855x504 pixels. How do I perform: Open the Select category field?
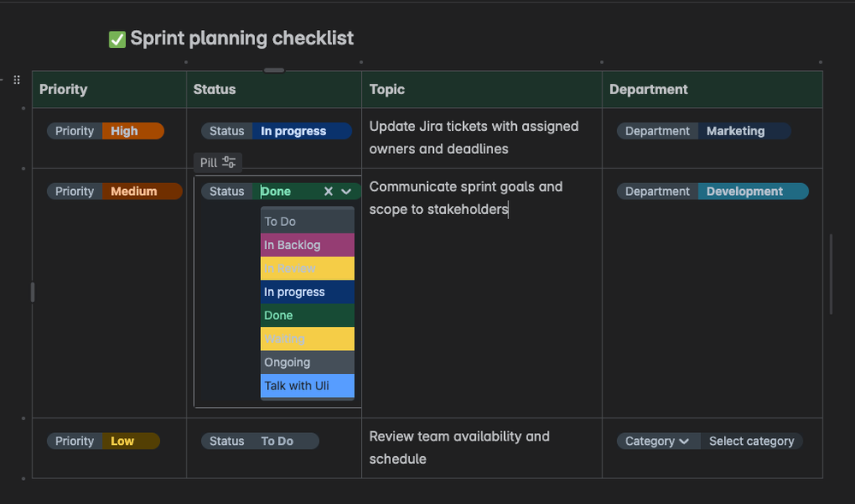point(751,442)
